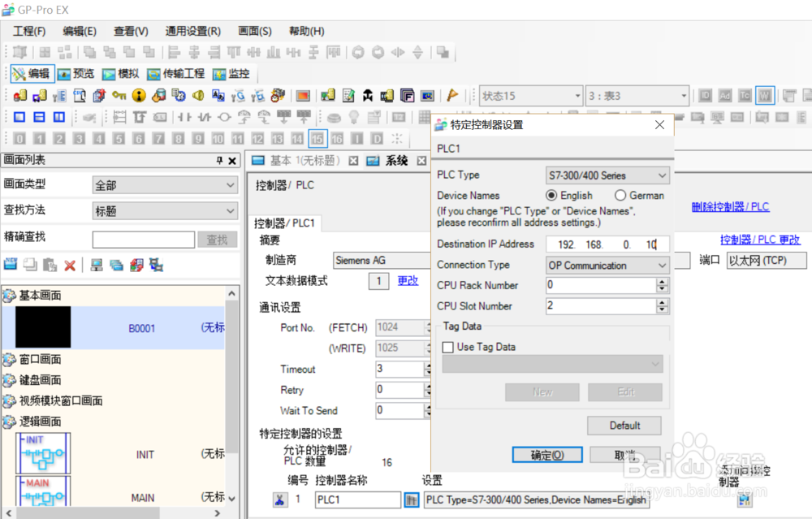Click the text table A-to-あ icon
Viewport: 812px width, 519px height.
click(218, 95)
